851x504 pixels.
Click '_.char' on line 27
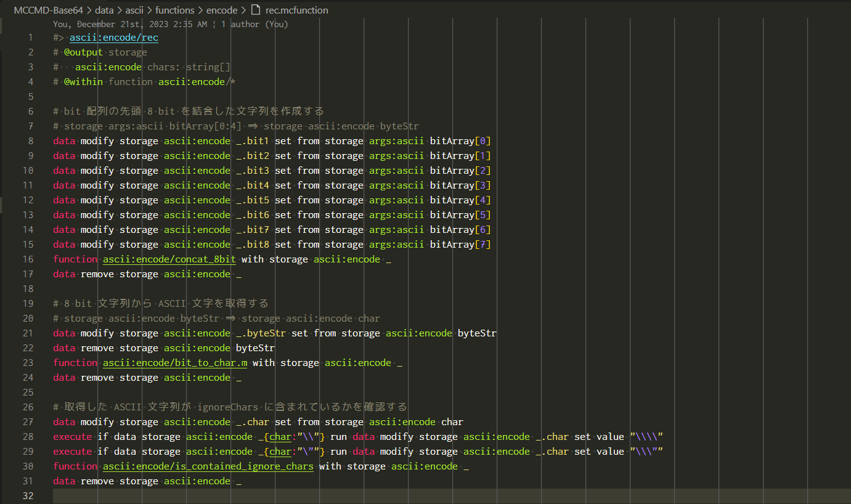253,422
